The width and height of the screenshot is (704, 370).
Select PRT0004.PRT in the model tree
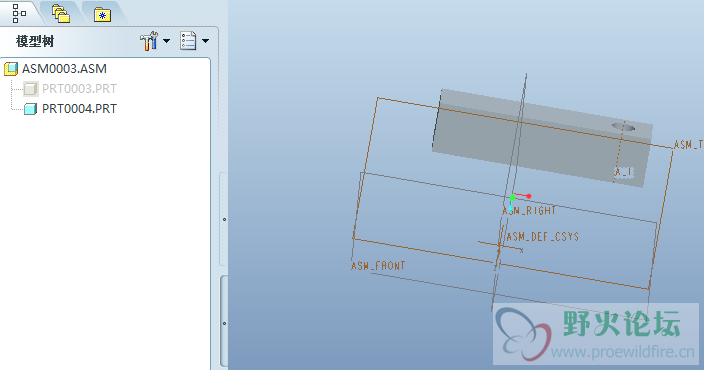click(x=79, y=109)
